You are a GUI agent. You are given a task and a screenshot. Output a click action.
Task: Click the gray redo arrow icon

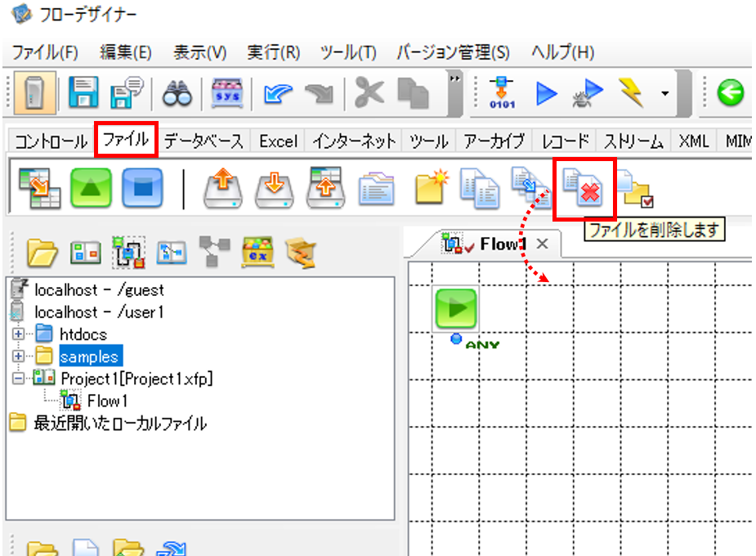coord(320,93)
